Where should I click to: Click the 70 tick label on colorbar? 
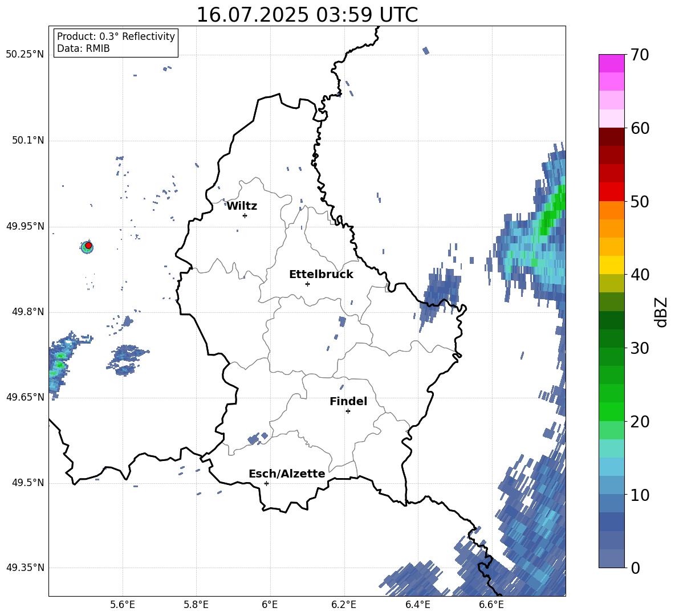point(639,55)
